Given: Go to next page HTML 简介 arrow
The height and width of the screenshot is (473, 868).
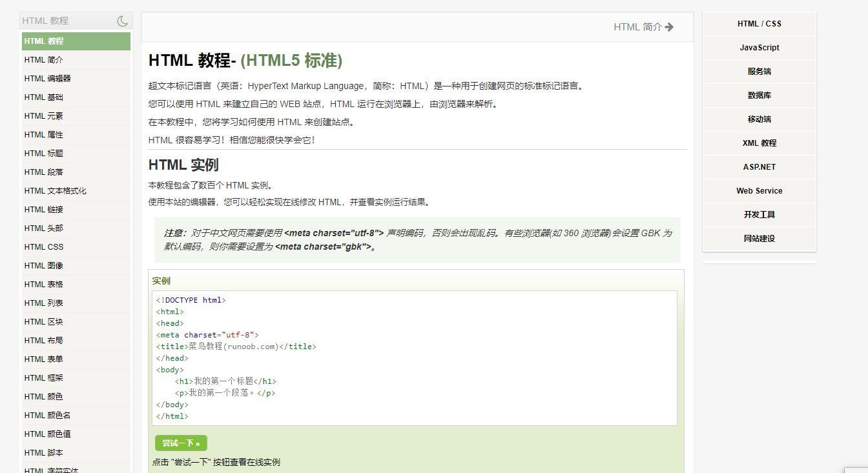Looking at the screenshot, I should [x=643, y=27].
